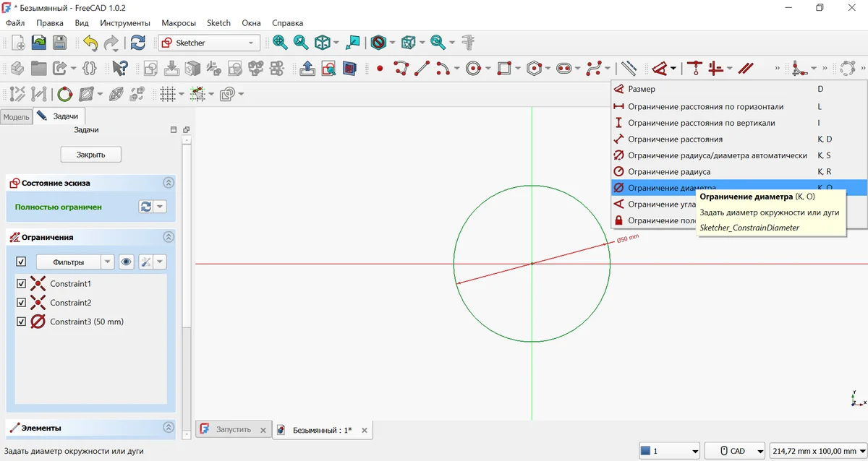The height and width of the screenshot is (461, 868).
Task: Select the Create circle tool
Action: pyautogui.click(x=474, y=69)
